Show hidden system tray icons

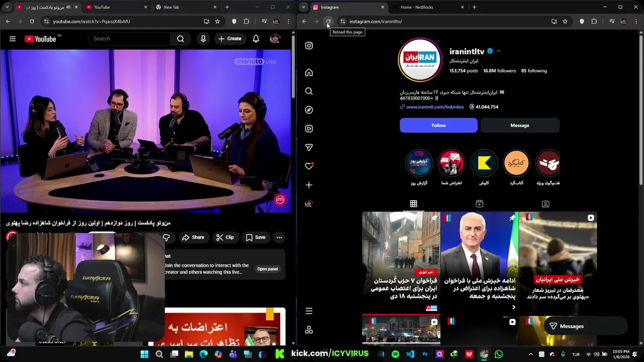pyautogui.click(x=530, y=354)
